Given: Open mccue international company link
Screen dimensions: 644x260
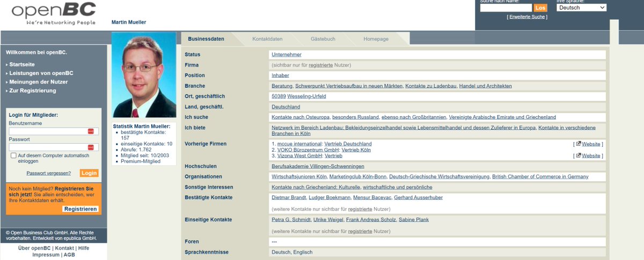Looking at the screenshot, I should pyautogui.click(x=299, y=144).
